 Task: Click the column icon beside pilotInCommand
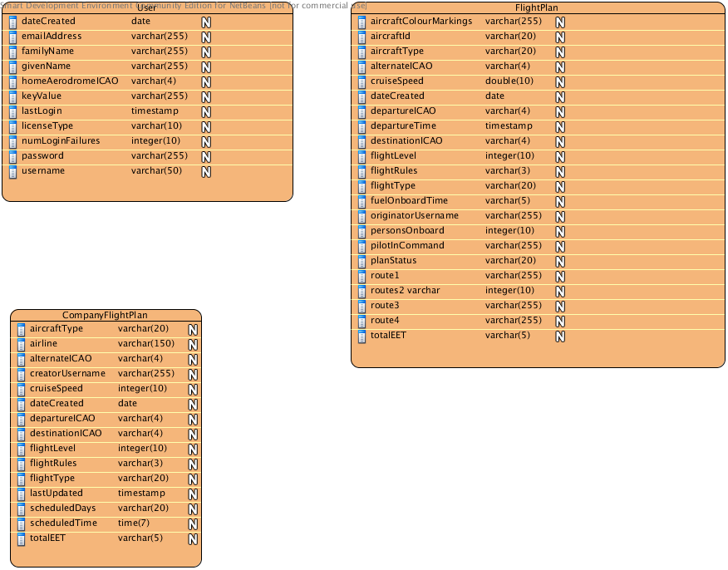click(x=362, y=246)
